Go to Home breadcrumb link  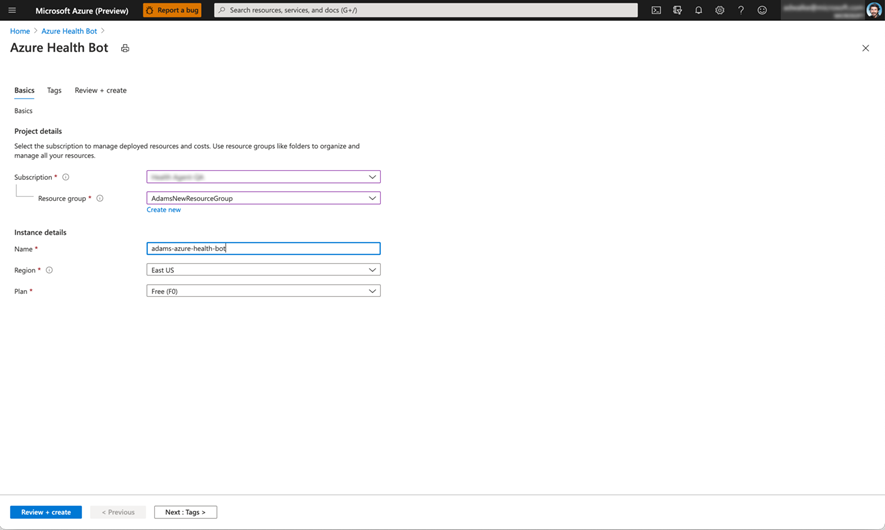click(x=20, y=31)
